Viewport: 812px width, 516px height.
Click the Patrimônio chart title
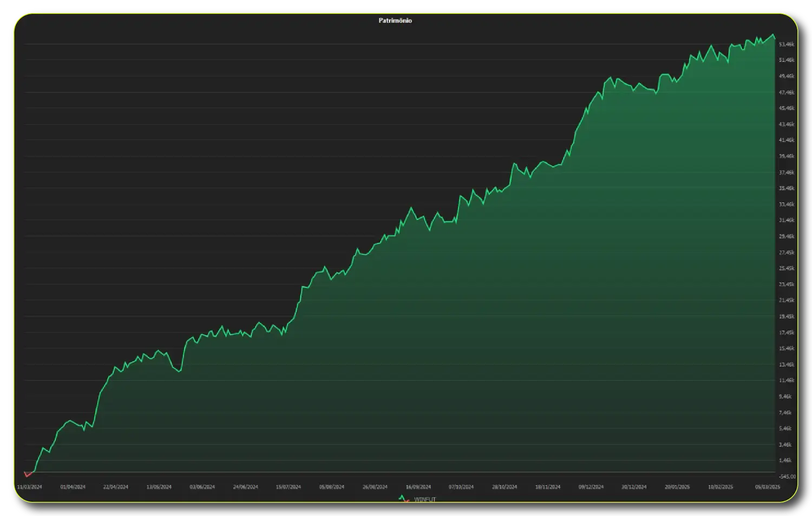[395, 21]
